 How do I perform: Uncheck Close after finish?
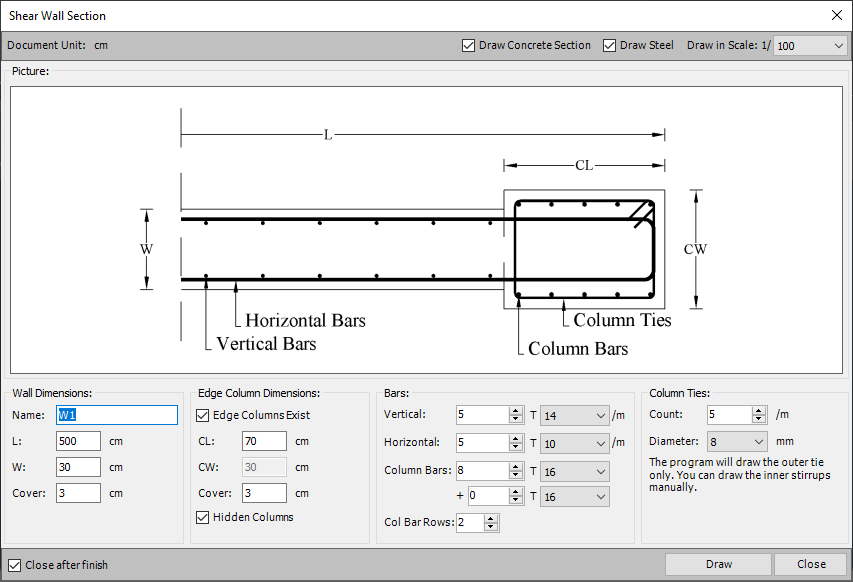point(14,565)
